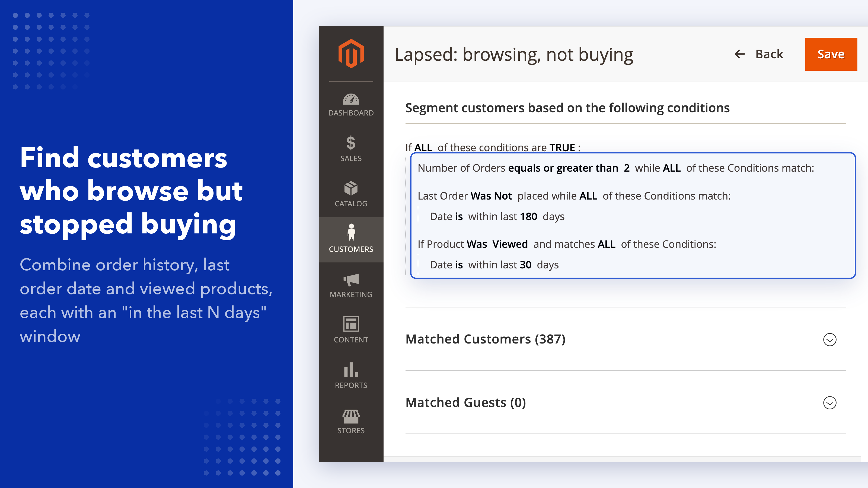Change ALL aggregator in Last Order row
Image resolution: width=868 pixels, height=488 pixels.
(x=588, y=196)
